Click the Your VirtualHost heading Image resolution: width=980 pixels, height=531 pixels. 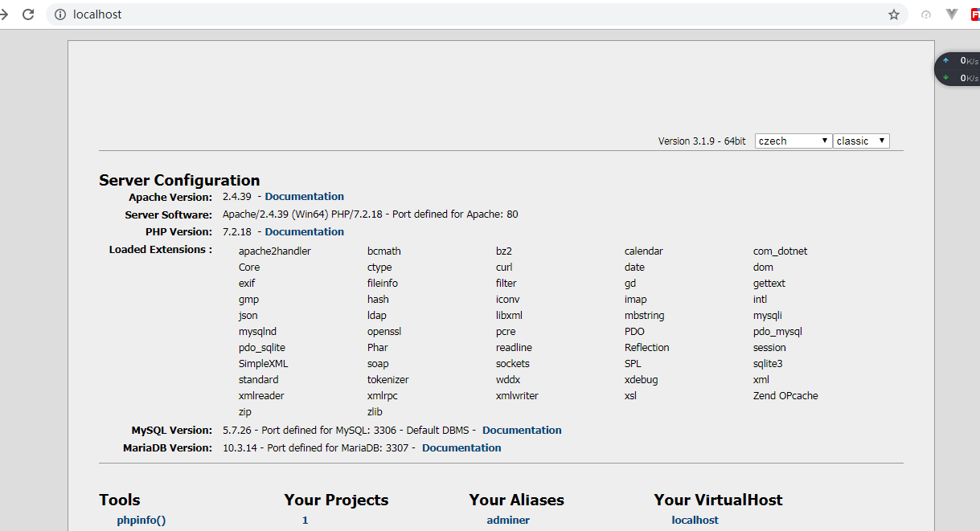(x=719, y=500)
